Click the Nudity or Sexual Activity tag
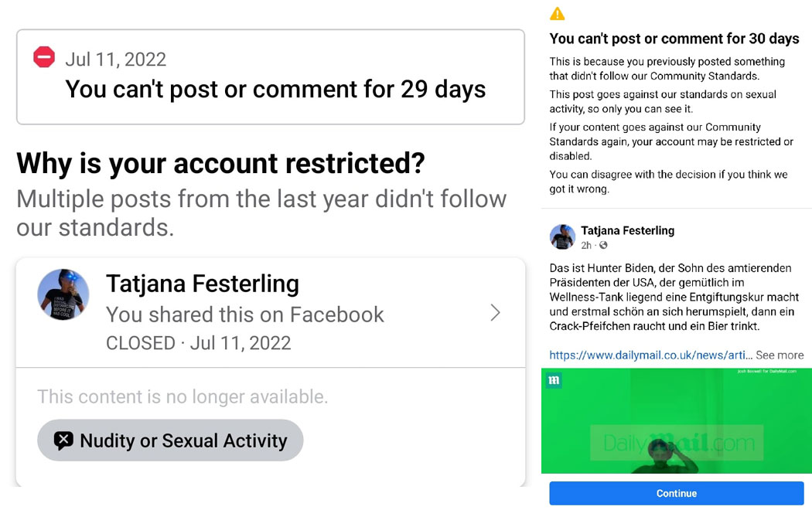Screen dimensions: 812x510 pos(170,440)
